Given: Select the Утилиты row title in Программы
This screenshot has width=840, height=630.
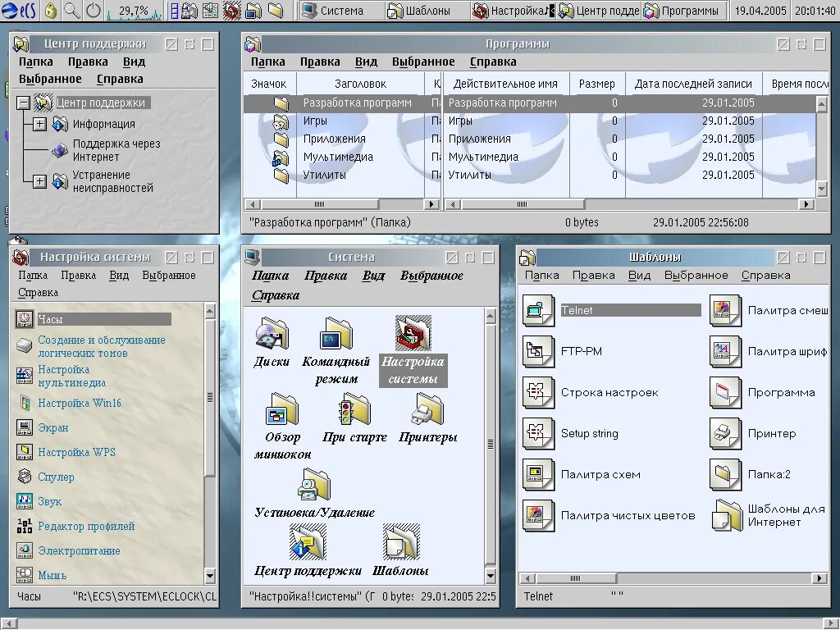Looking at the screenshot, I should tap(325, 175).
